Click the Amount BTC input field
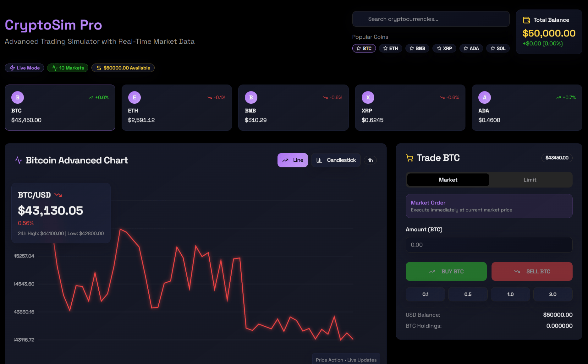This screenshot has width=588, height=364. (489, 245)
